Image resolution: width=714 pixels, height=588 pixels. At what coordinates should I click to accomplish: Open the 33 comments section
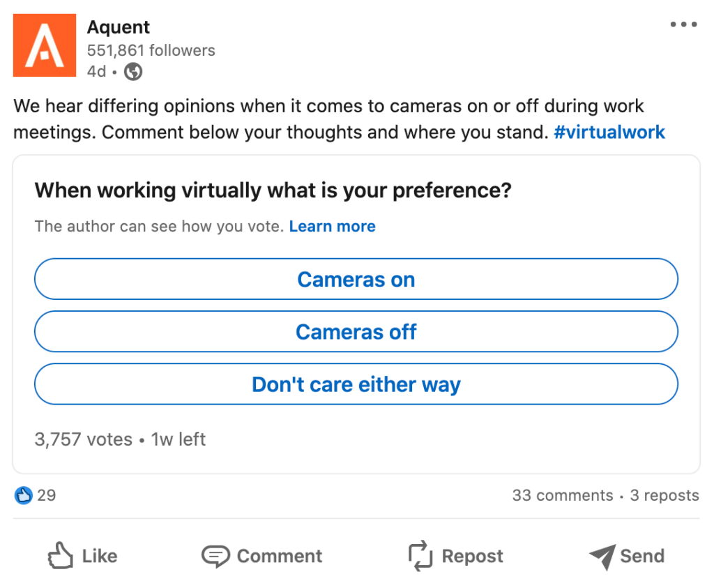point(562,495)
